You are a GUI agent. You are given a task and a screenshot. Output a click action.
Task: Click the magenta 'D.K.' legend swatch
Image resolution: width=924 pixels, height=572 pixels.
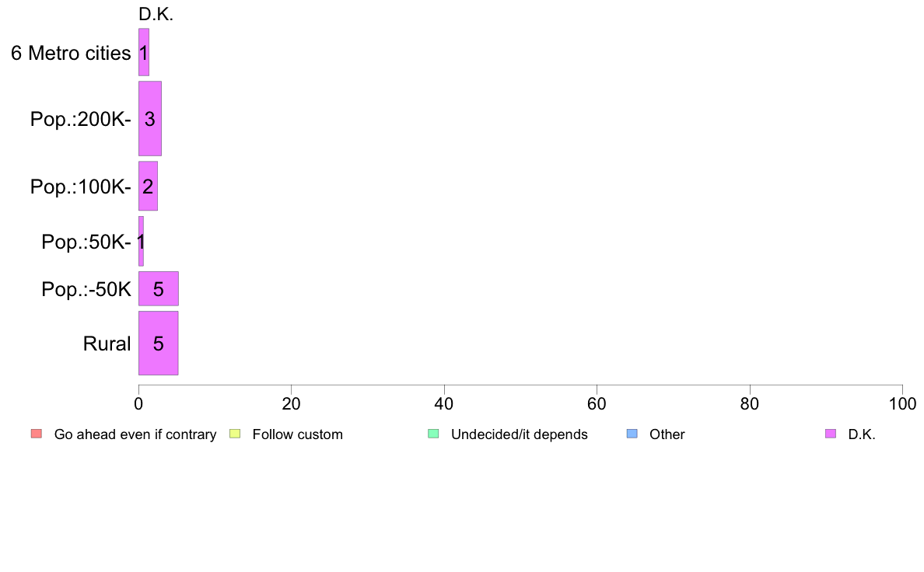pyautogui.click(x=831, y=434)
